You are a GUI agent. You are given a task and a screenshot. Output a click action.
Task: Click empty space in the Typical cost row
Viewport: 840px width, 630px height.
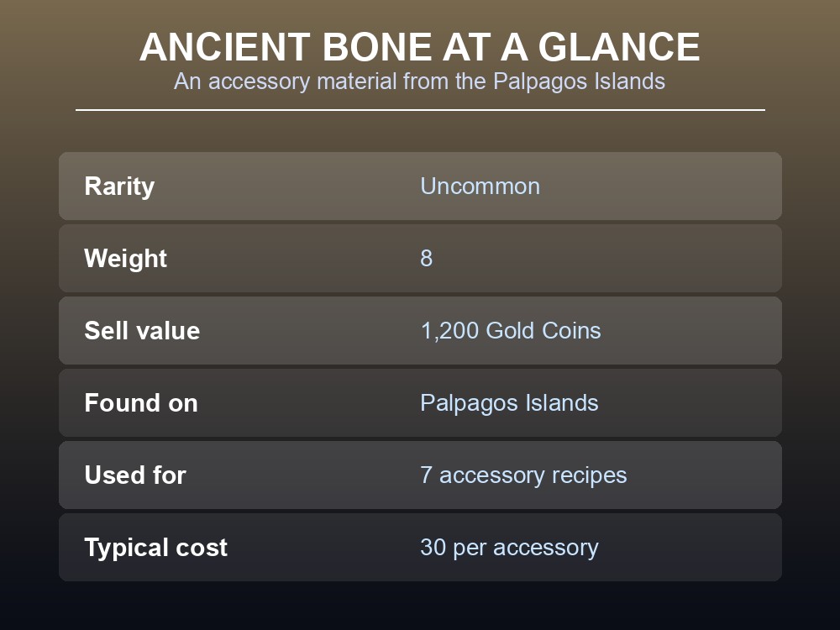coord(696,548)
